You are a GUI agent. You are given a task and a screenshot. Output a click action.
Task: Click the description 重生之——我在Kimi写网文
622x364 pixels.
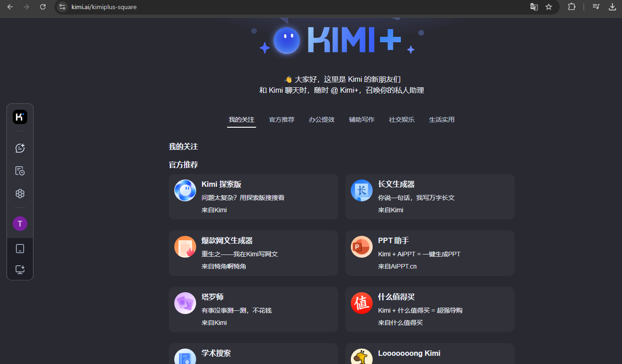pyautogui.click(x=240, y=254)
